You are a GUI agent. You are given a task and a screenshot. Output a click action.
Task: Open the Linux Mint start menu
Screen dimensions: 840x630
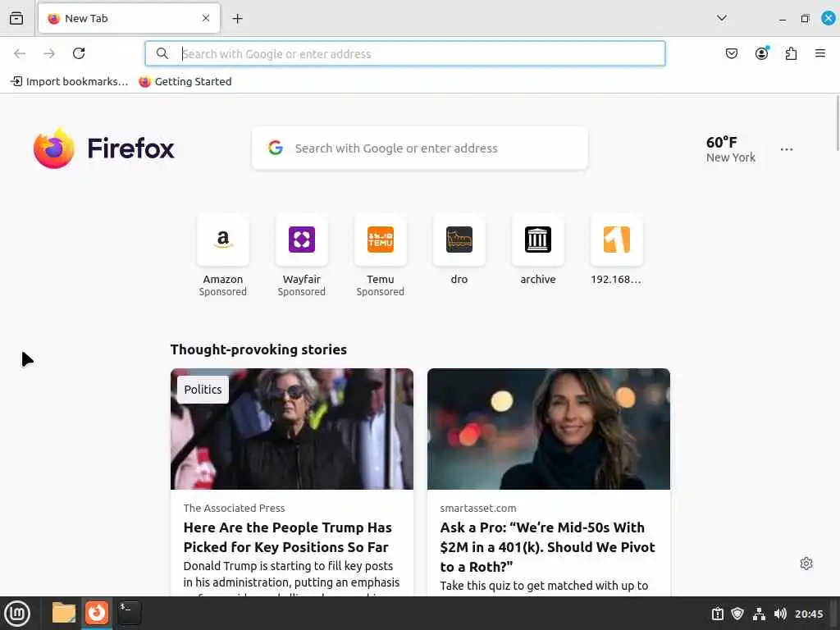point(17,614)
